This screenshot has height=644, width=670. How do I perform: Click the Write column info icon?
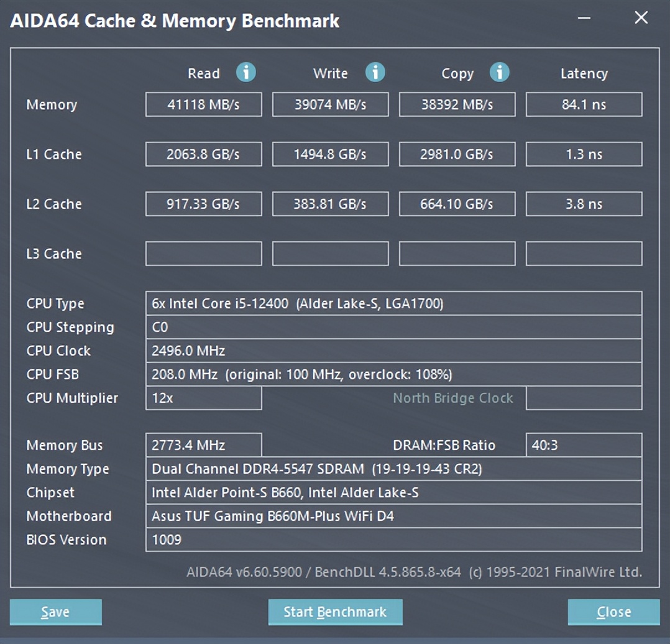click(x=375, y=73)
